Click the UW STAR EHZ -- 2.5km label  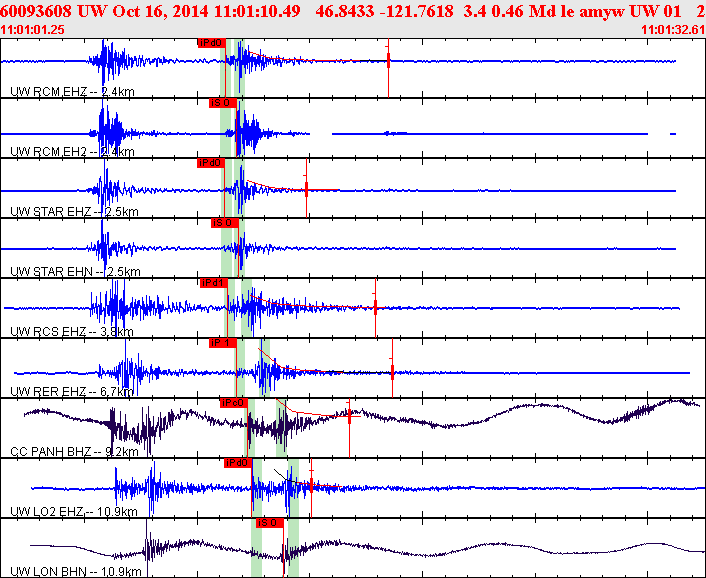(74, 212)
